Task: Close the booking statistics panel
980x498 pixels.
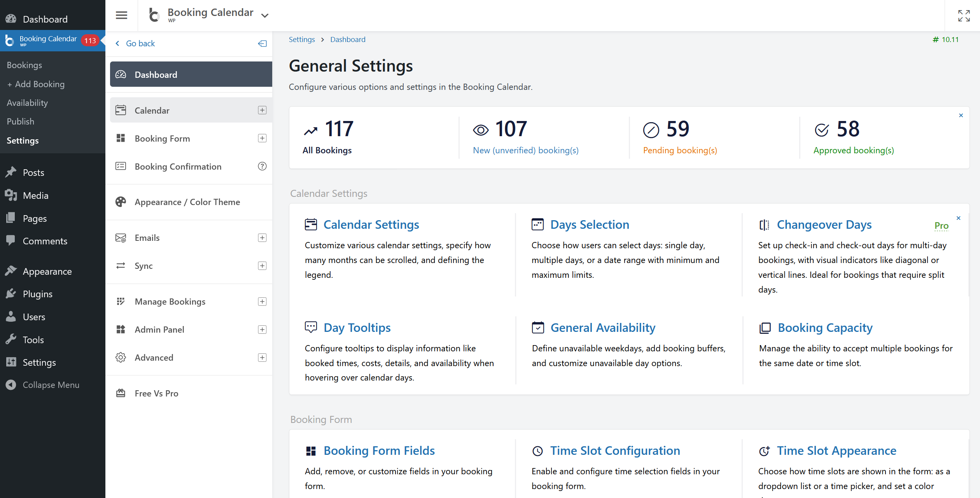Action: click(961, 115)
